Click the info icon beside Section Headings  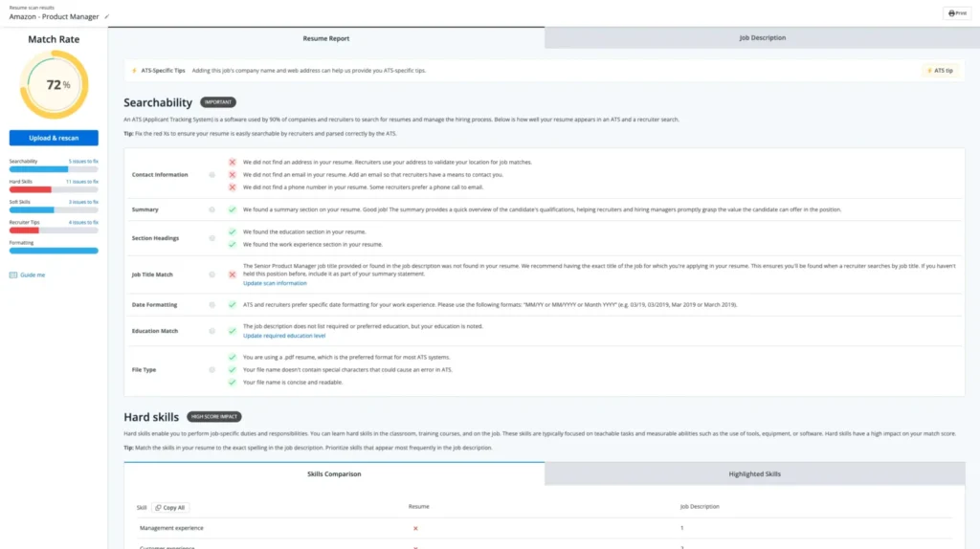point(212,238)
